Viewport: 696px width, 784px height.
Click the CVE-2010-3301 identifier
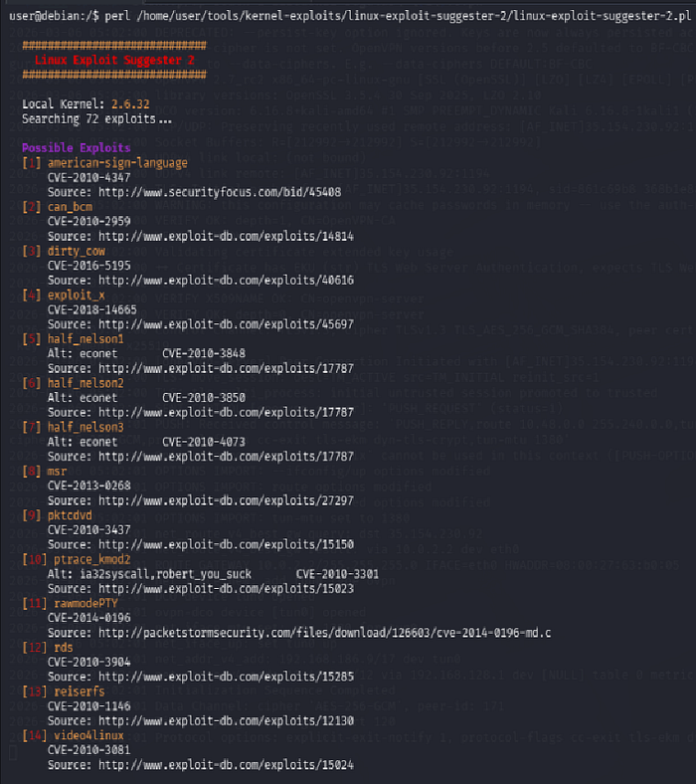tap(338, 574)
